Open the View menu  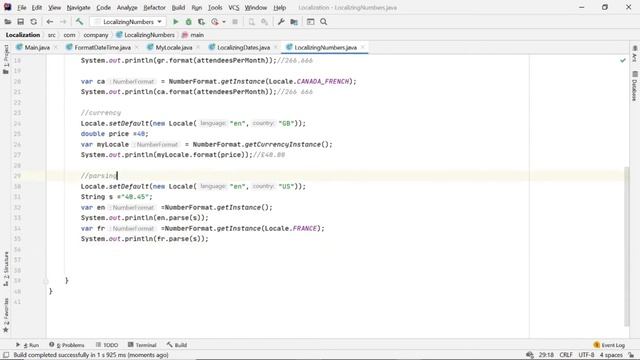tap(54, 7)
